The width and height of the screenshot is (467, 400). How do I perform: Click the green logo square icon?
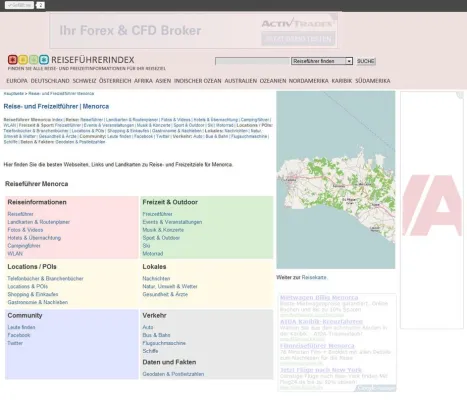point(33,60)
